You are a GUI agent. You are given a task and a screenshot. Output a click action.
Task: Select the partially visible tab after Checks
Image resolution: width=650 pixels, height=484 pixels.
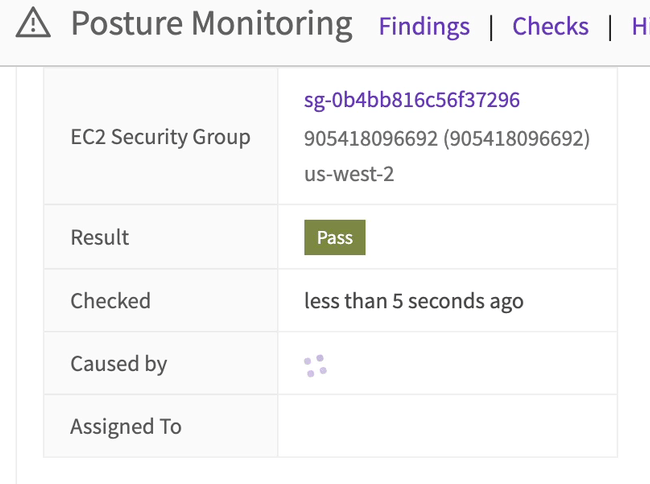pyautogui.click(x=640, y=27)
